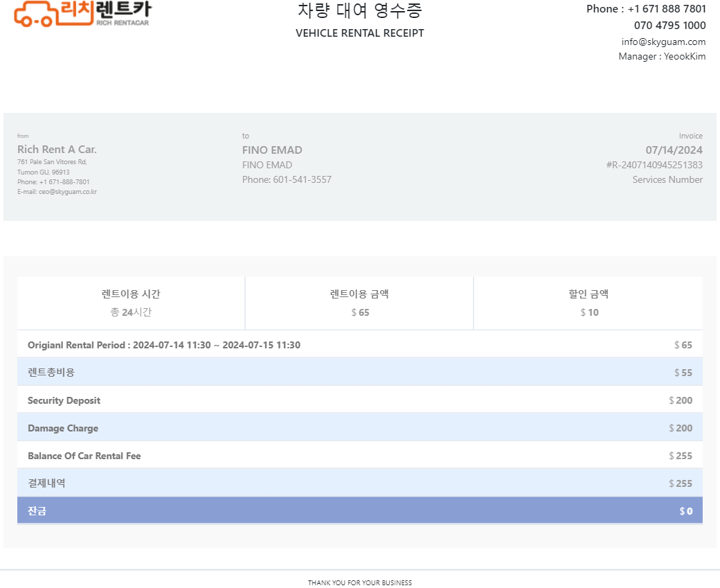Click the 'to' label
The image size is (720, 588).
(246, 136)
